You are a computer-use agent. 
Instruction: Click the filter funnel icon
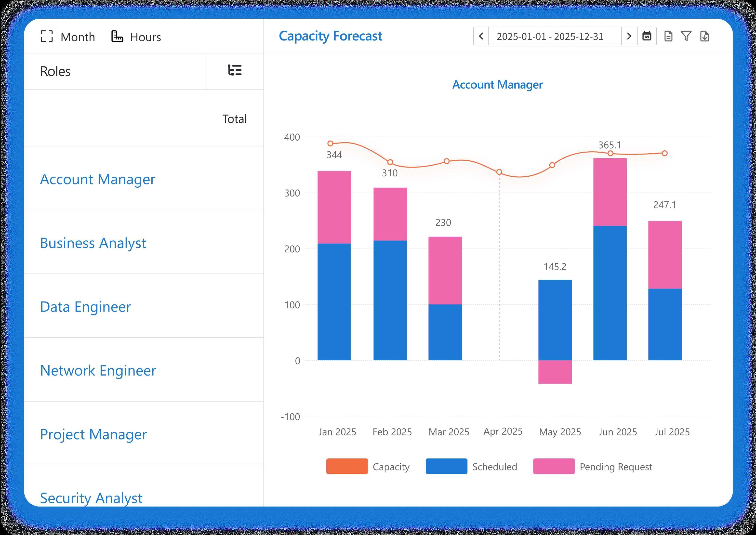(x=686, y=36)
